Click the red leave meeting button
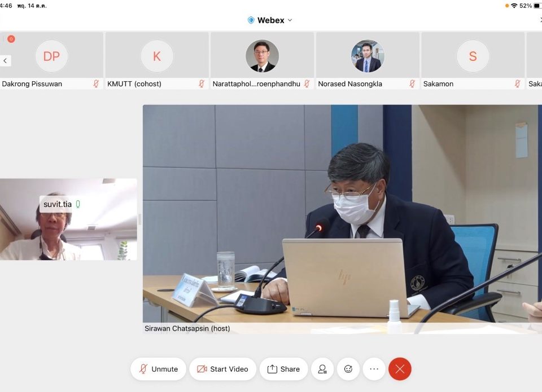 400,369
